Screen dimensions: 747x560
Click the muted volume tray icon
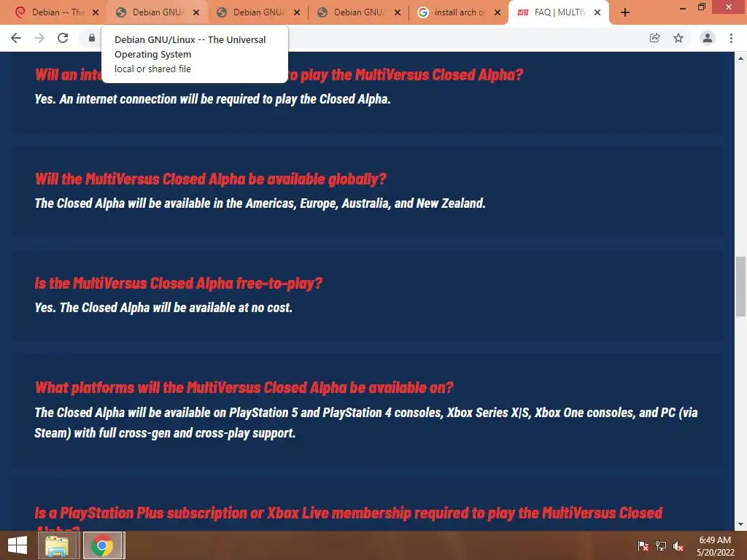point(678,546)
